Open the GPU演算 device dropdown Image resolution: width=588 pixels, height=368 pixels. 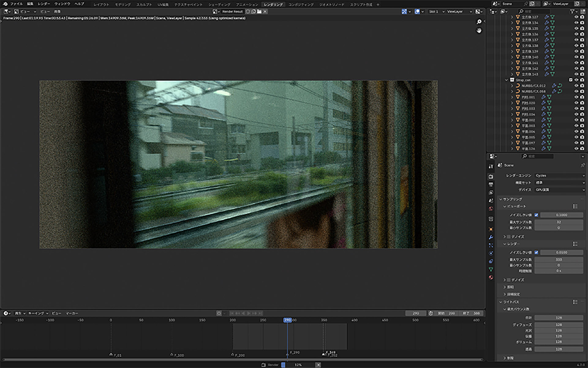(560, 190)
